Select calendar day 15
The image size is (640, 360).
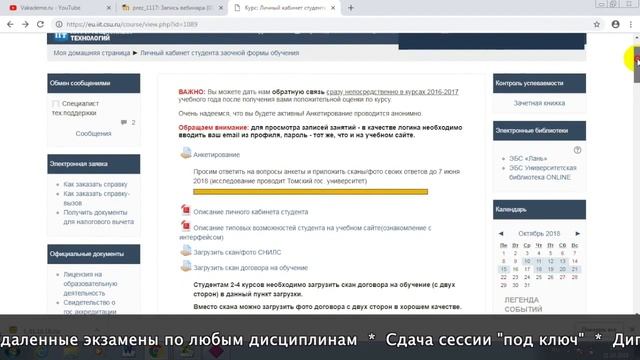[x=504, y=269]
